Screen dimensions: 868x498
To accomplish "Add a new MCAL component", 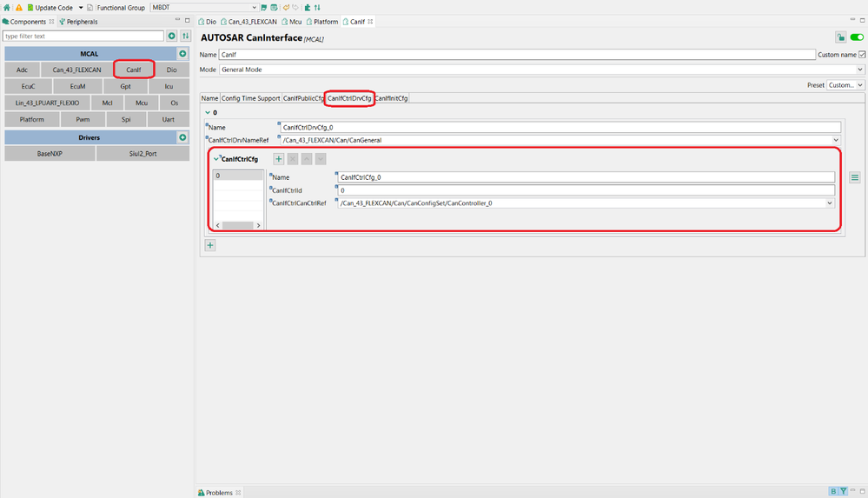I will pyautogui.click(x=182, y=54).
